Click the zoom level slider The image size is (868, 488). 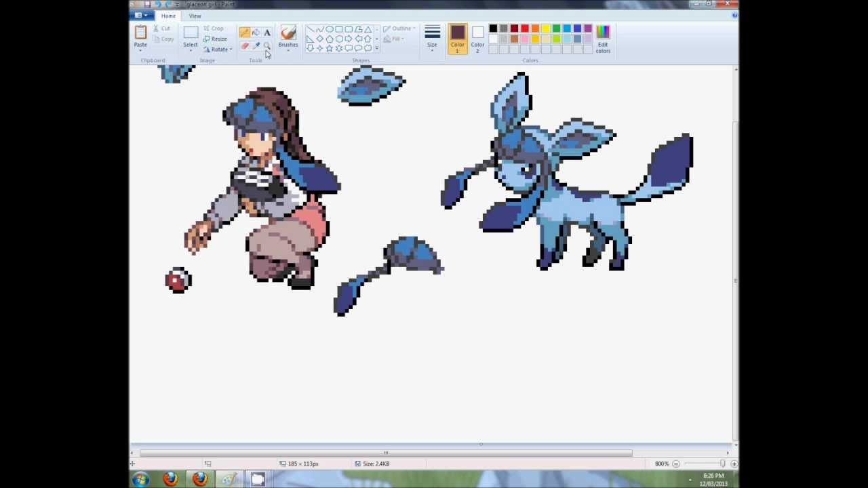(722, 464)
